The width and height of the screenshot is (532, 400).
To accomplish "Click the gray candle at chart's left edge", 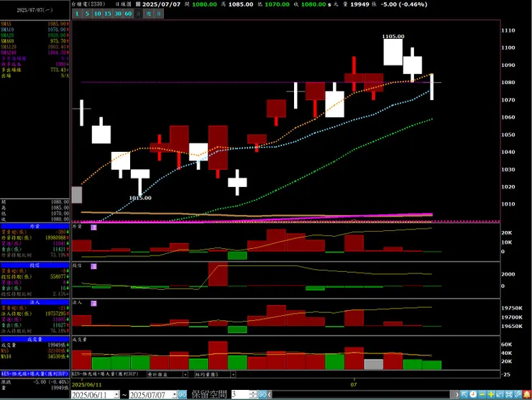I will click(77, 194).
